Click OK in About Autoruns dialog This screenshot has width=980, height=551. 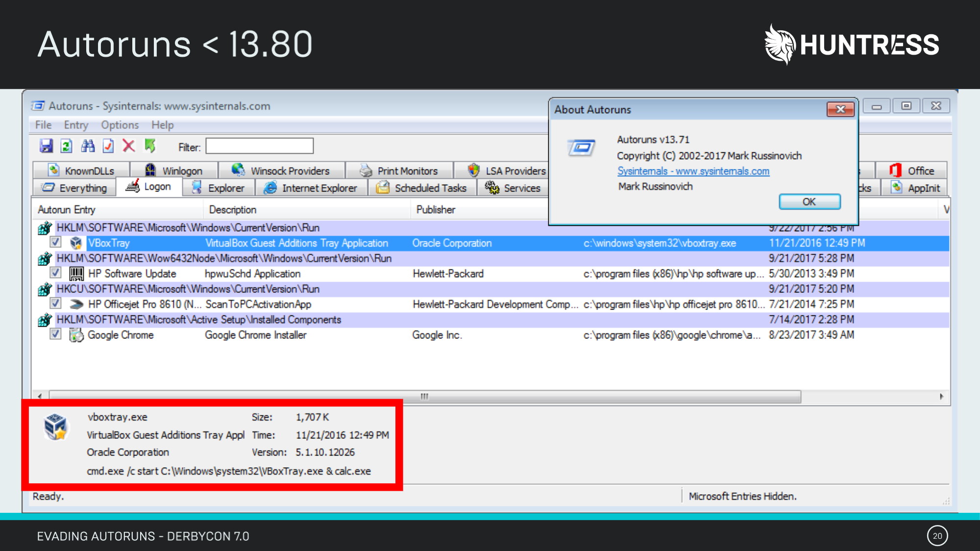(809, 202)
